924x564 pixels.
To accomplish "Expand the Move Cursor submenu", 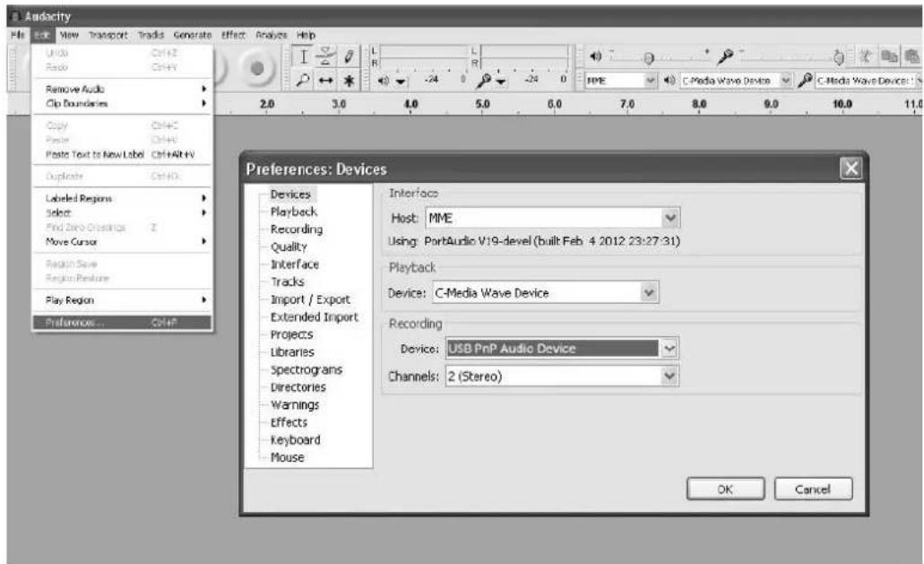I will click(122, 241).
